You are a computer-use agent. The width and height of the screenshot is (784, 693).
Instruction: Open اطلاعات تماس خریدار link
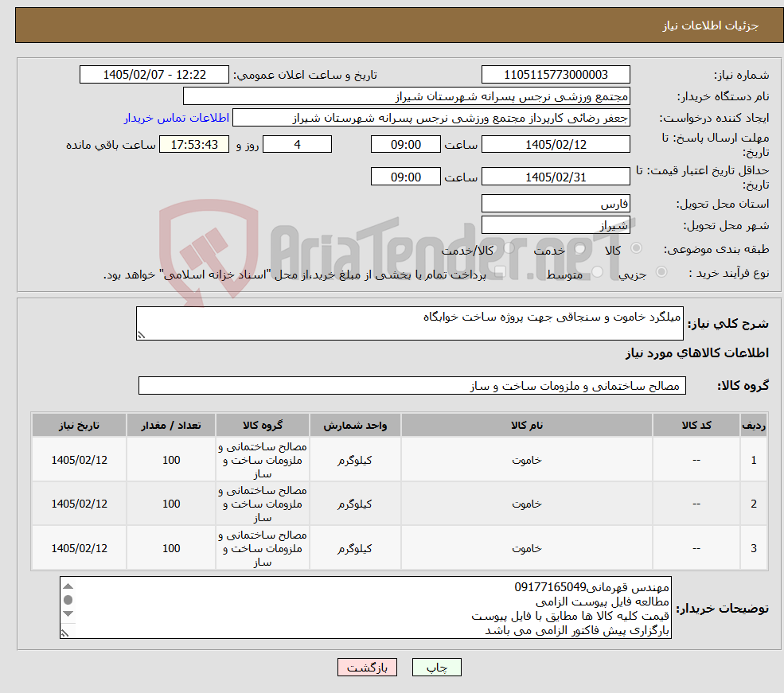[177, 118]
